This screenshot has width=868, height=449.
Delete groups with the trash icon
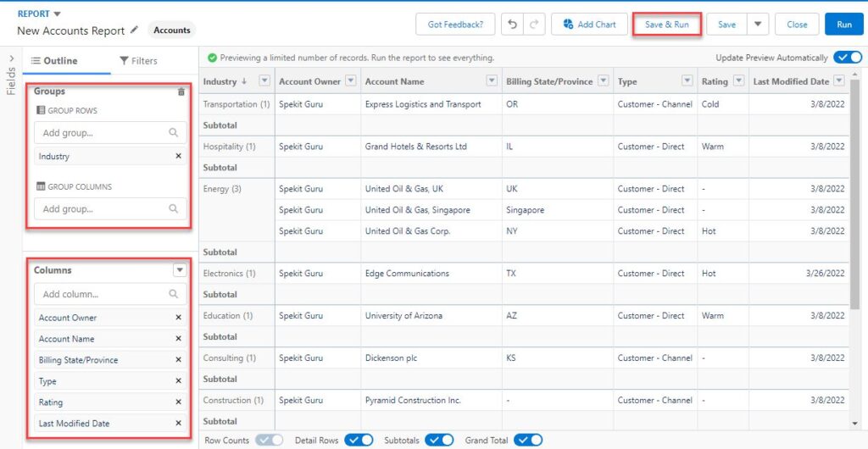181,91
